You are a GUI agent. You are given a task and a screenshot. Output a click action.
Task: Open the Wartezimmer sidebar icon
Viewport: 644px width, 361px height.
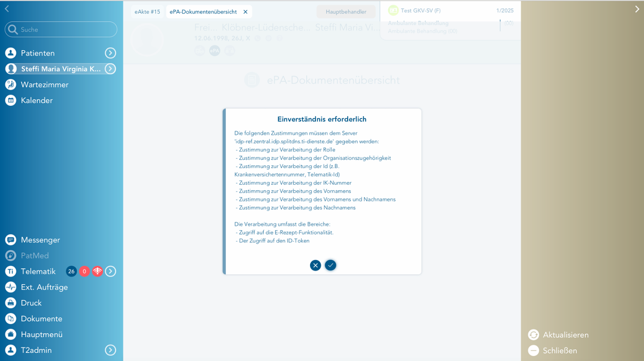click(11, 85)
